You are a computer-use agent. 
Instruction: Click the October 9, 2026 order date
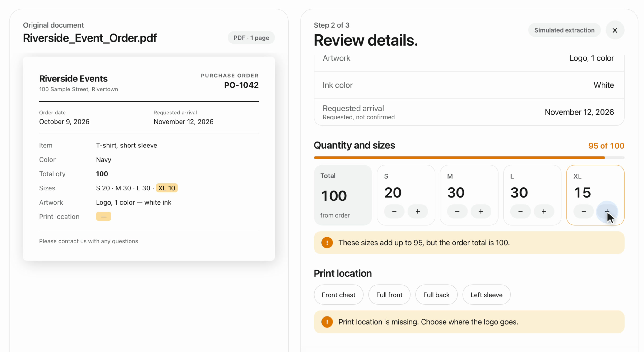point(64,122)
